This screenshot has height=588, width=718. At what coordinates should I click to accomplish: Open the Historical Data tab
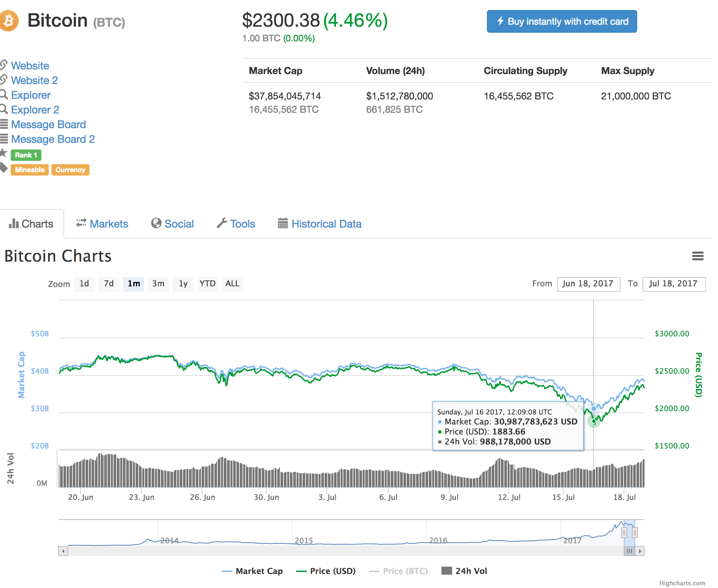(320, 224)
